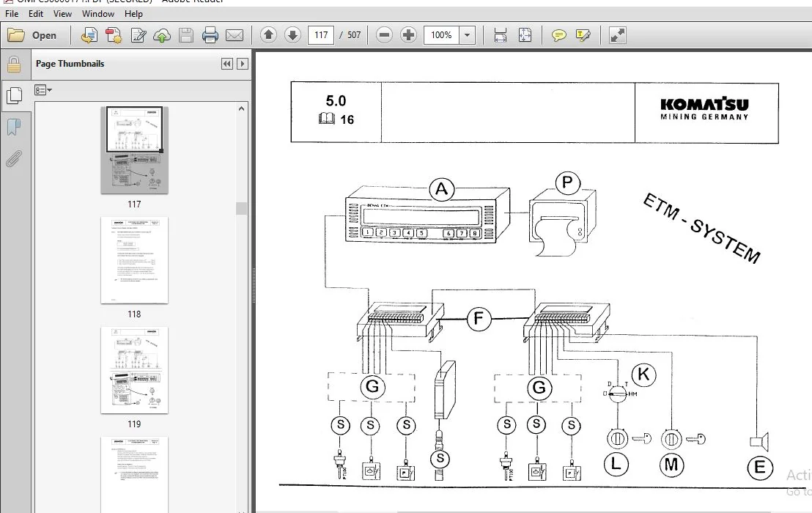Click circled label K near switch
The height and width of the screenshot is (513, 812).
click(643, 374)
